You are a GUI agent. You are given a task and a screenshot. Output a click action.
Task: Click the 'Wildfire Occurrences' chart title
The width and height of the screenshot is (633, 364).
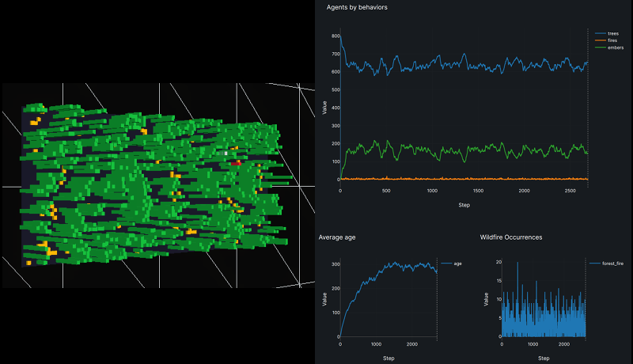click(x=513, y=237)
